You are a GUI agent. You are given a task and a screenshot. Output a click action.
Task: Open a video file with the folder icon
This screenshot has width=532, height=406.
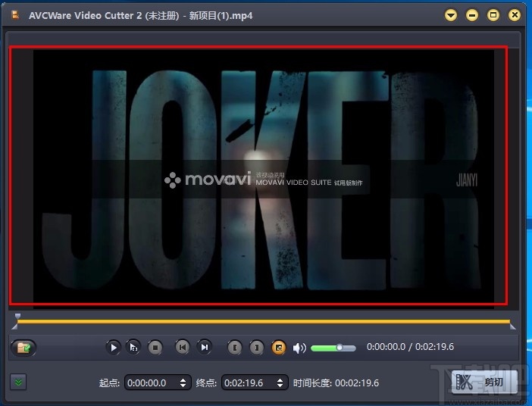click(23, 348)
